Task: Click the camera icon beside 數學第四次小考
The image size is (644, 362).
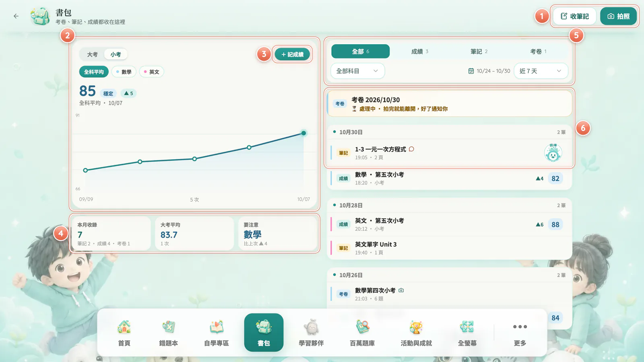Action: point(401,290)
